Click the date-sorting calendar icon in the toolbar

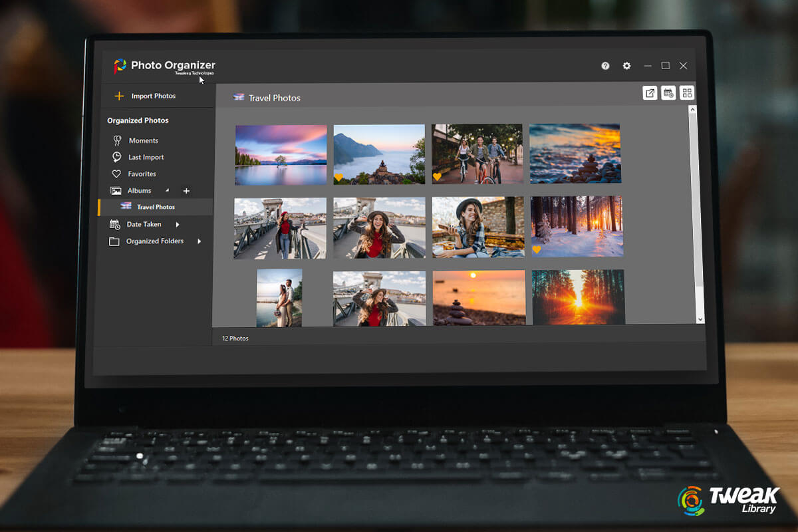(668, 93)
